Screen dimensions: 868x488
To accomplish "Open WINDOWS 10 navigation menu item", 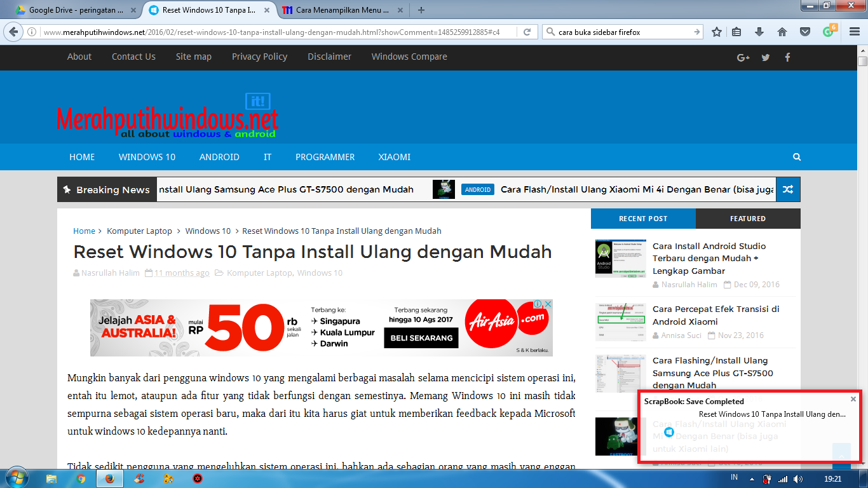I will 147,157.
